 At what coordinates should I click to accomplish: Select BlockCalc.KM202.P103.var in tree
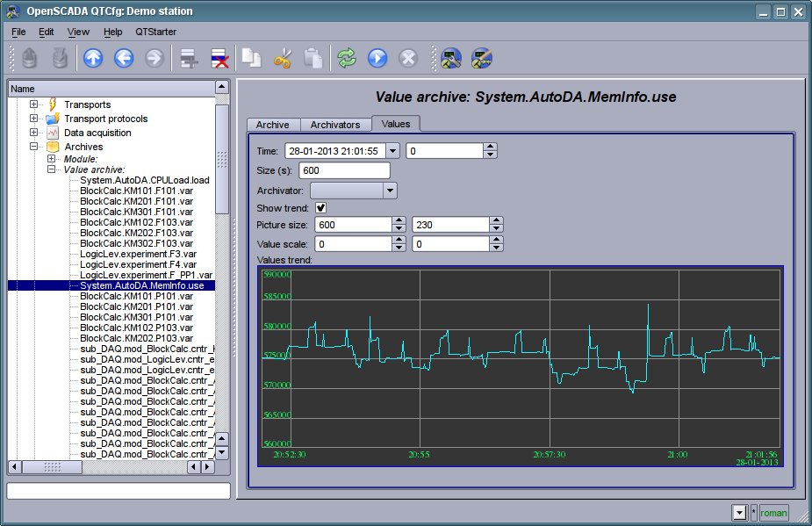pos(136,338)
